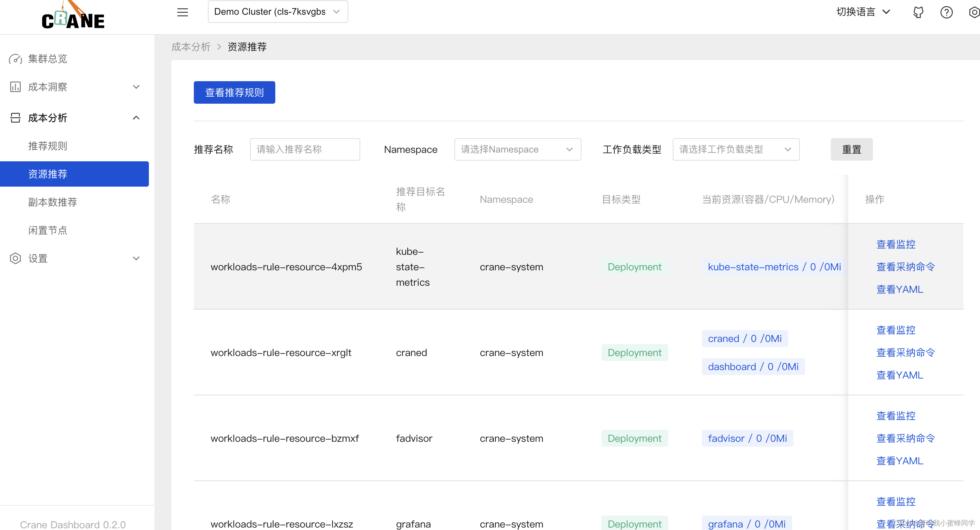980x530 pixels.
Task: Open the GitHub icon link
Action: [918, 12]
